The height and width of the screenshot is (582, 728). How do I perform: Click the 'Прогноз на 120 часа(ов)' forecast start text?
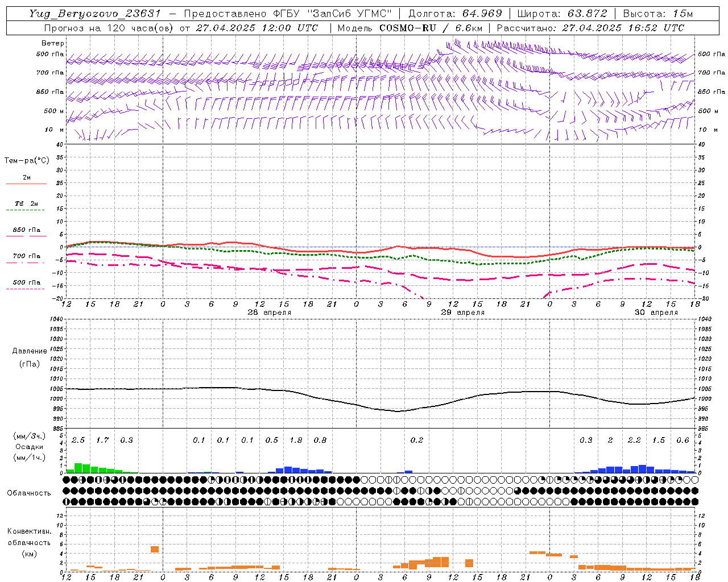point(181,27)
